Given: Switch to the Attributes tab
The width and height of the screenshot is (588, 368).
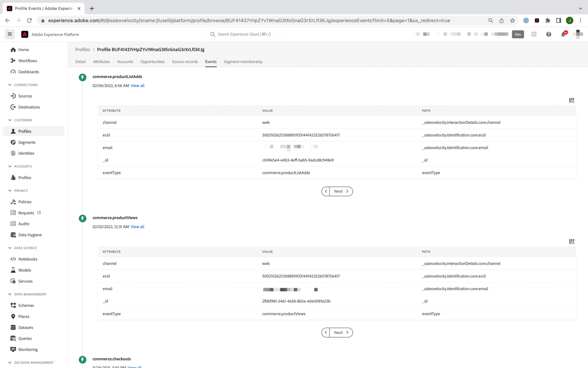Looking at the screenshot, I should [x=101, y=62].
